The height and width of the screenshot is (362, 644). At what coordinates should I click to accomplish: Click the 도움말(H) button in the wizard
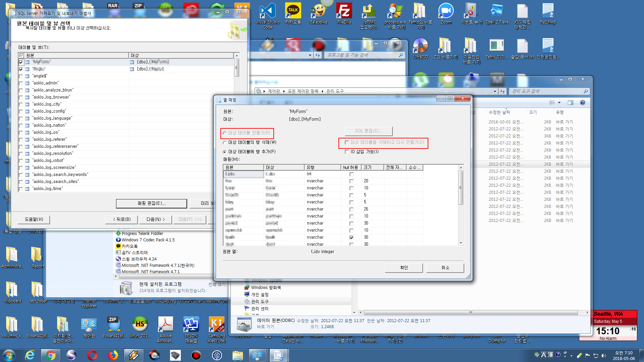34,219
